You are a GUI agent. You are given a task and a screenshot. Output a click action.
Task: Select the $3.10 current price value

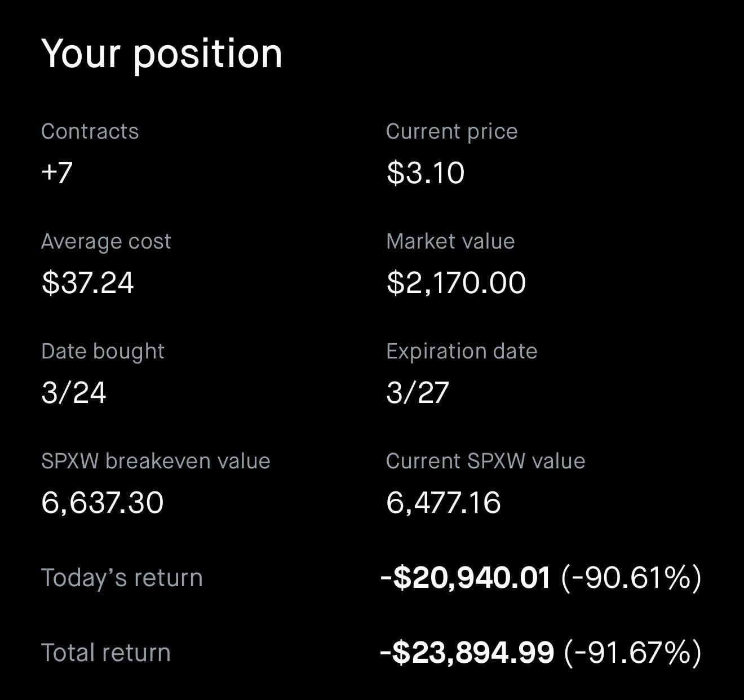pyautogui.click(x=426, y=172)
